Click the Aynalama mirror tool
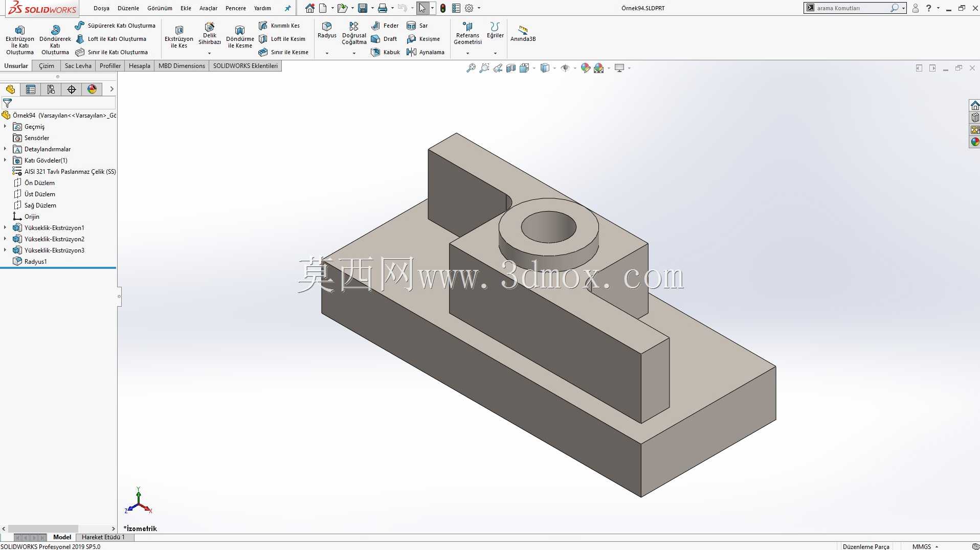The image size is (980, 550). tap(426, 52)
